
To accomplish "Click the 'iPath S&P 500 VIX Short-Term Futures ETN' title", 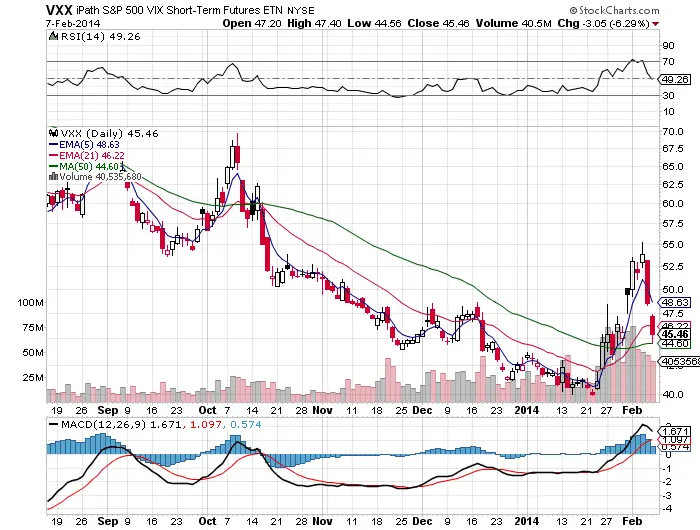I will click(x=179, y=10).
